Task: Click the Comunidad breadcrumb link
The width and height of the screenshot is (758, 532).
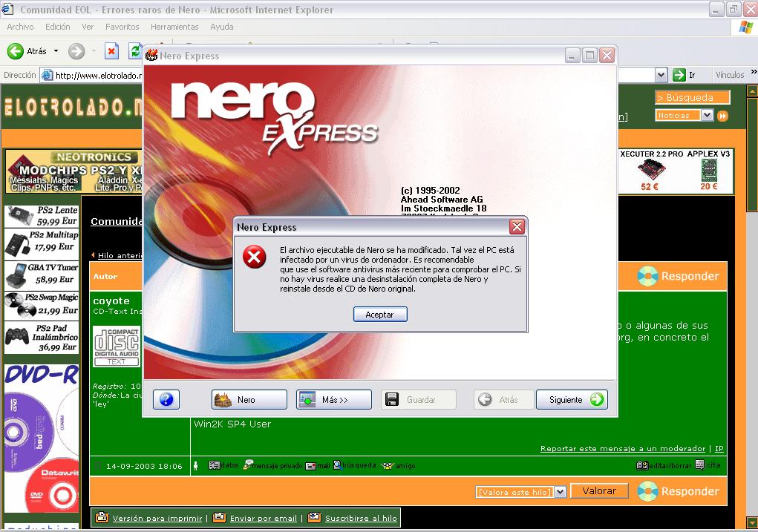Action: pyautogui.click(x=116, y=221)
